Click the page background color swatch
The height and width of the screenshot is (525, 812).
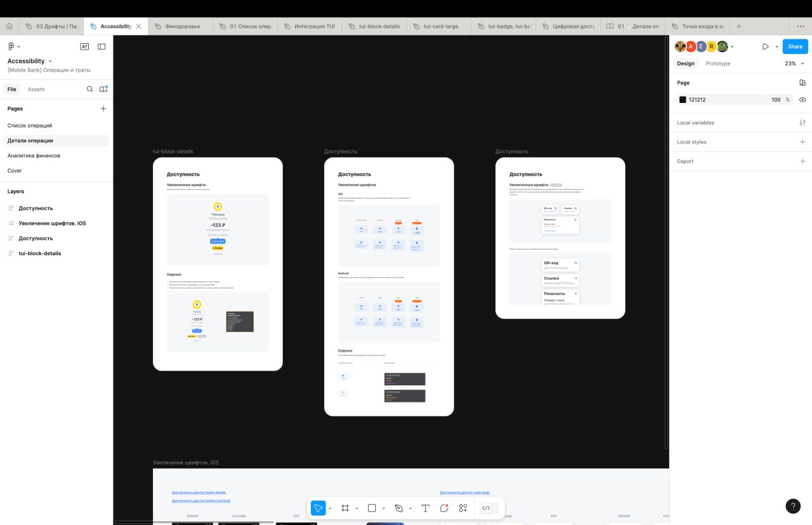(x=683, y=100)
